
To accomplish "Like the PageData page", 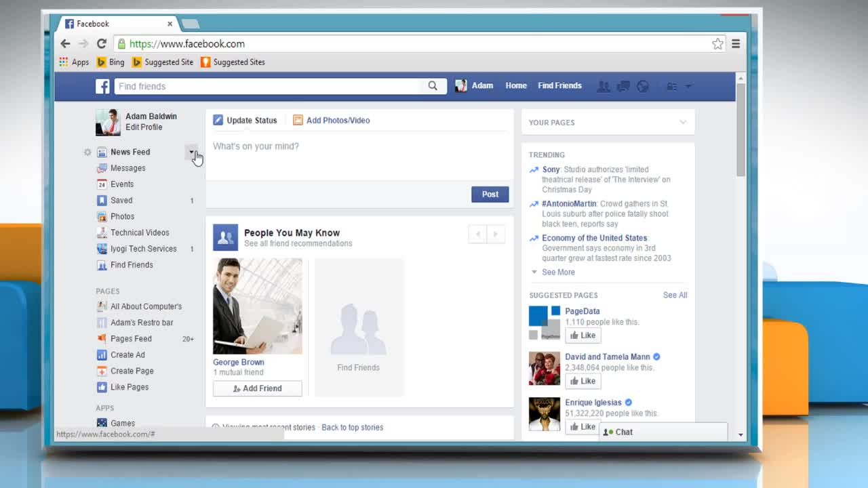I will [x=583, y=335].
